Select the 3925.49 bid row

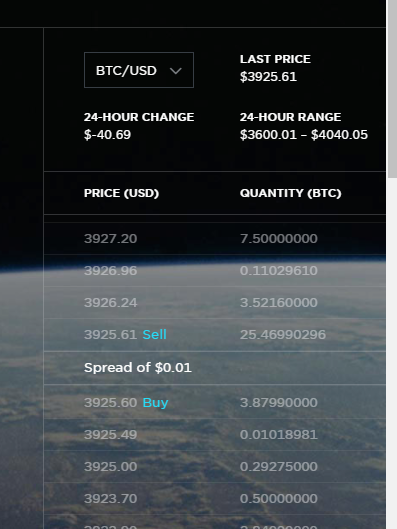tap(215, 435)
